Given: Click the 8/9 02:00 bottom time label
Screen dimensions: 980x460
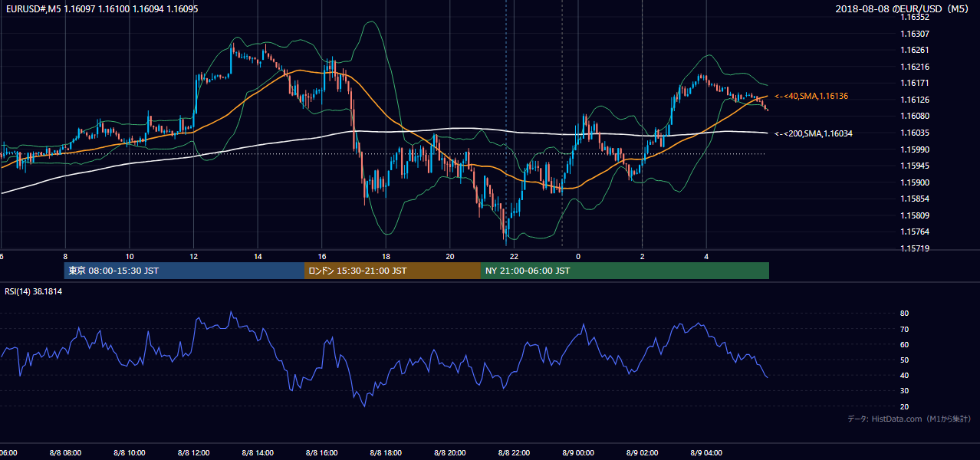Looking at the screenshot, I should coord(643,452).
